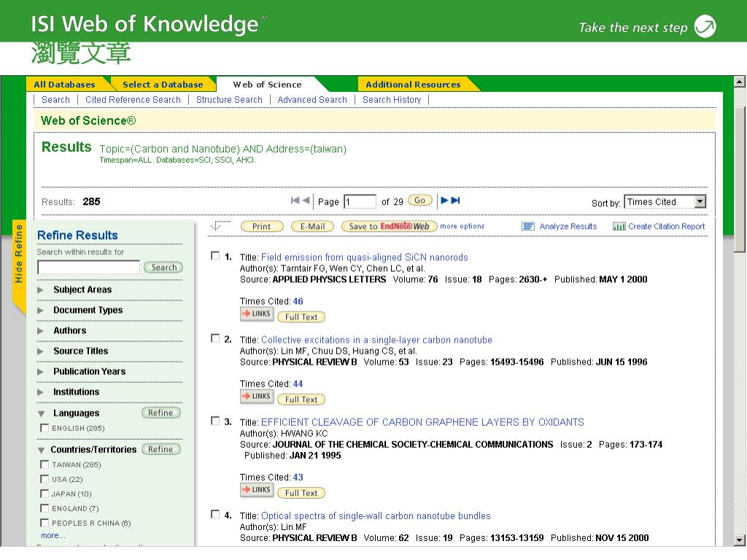Click the 'Search within results for' text box
The width and height of the screenshot is (747, 560).
point(88,267)
